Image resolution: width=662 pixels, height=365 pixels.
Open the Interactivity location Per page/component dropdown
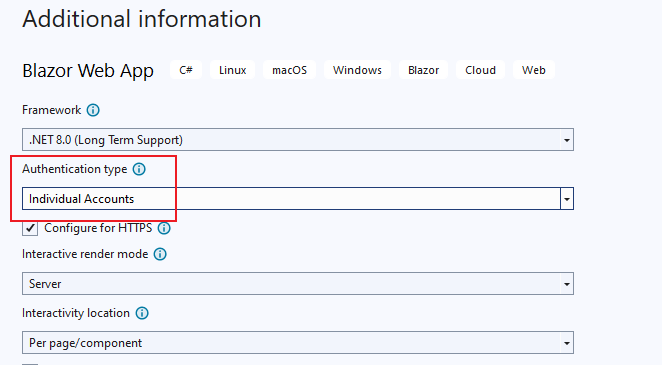[298, 343]
